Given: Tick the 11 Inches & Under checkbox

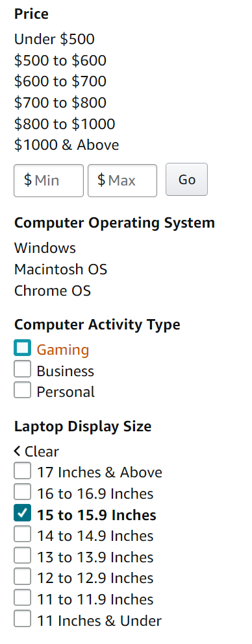Looking at the screenshot, I should tap(22, 619).
